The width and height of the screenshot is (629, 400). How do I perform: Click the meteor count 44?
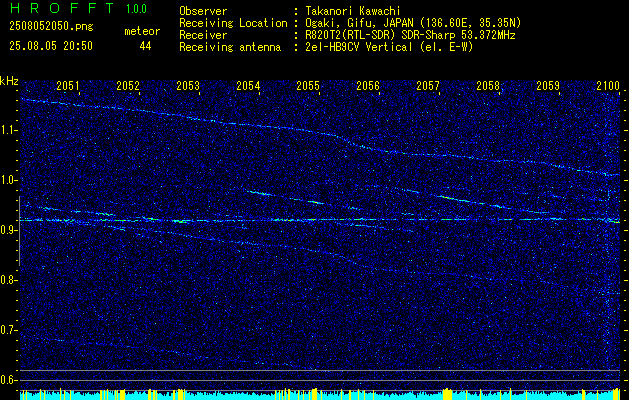(x=145, y=46)
